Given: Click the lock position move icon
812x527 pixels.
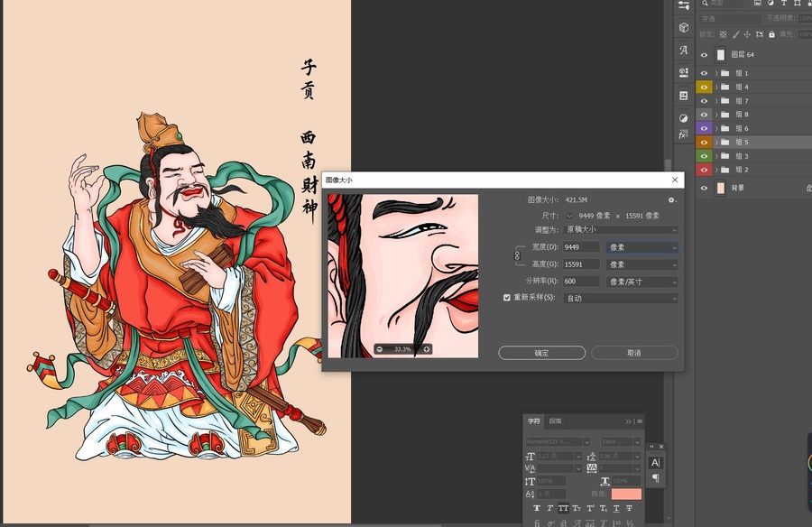Looking at the screenshot, I should [x=747, y=34].
